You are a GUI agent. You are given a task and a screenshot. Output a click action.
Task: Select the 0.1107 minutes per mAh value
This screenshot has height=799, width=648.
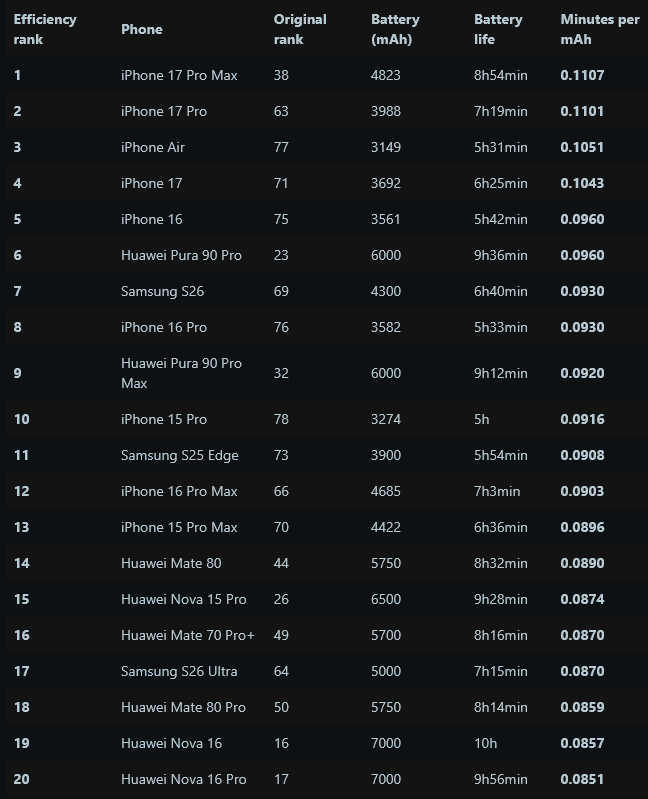click(582, 75)
